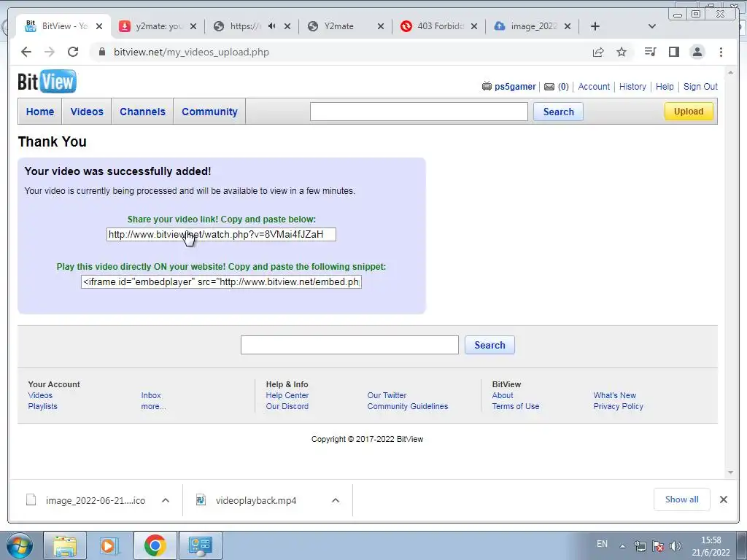Open the Windows Start button
Screen dimensions: 747x560
[19, 545]
